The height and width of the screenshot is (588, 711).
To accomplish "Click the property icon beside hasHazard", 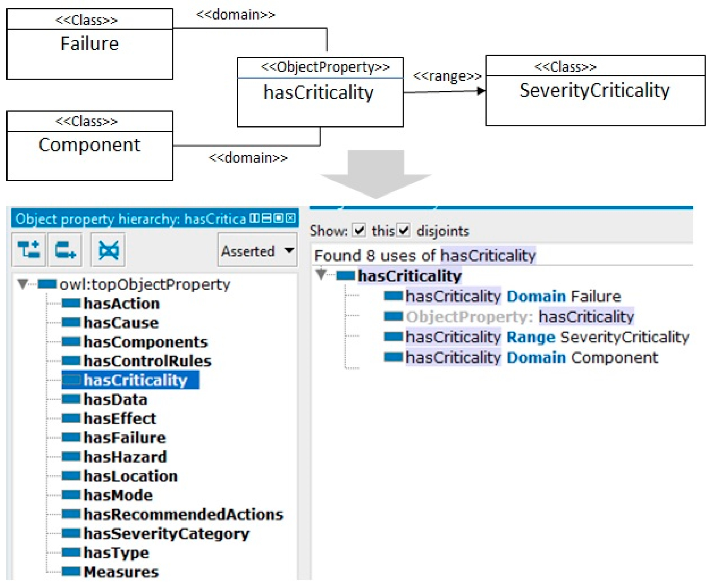I will 71,457.
